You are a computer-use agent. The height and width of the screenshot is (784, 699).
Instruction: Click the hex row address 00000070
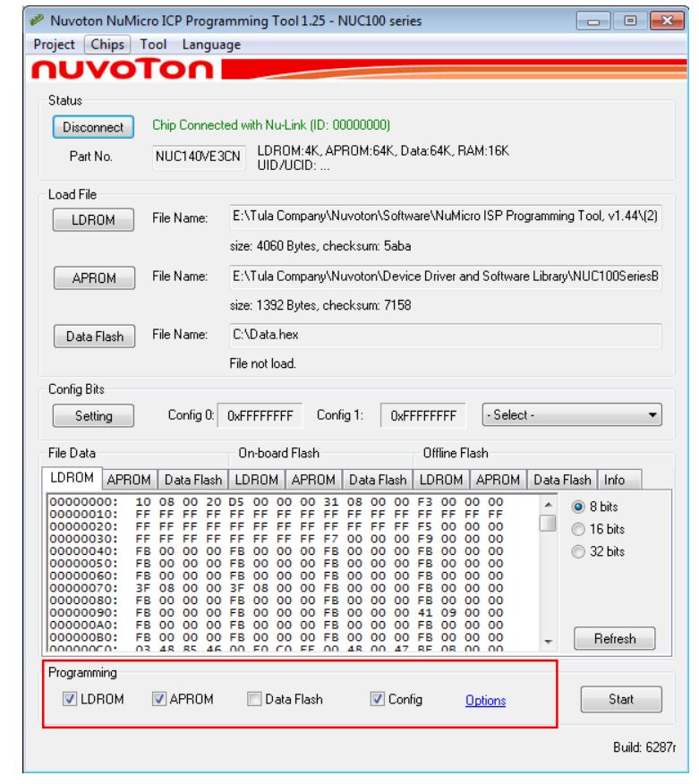[x=83, y=588]
